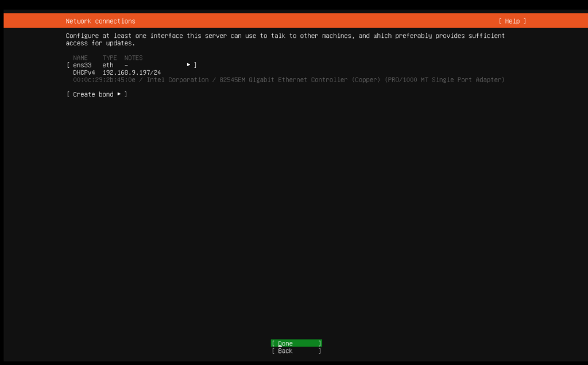This screenshot has height=365, width=588.
Task: Select the Done button
Action: click(296, 343)
